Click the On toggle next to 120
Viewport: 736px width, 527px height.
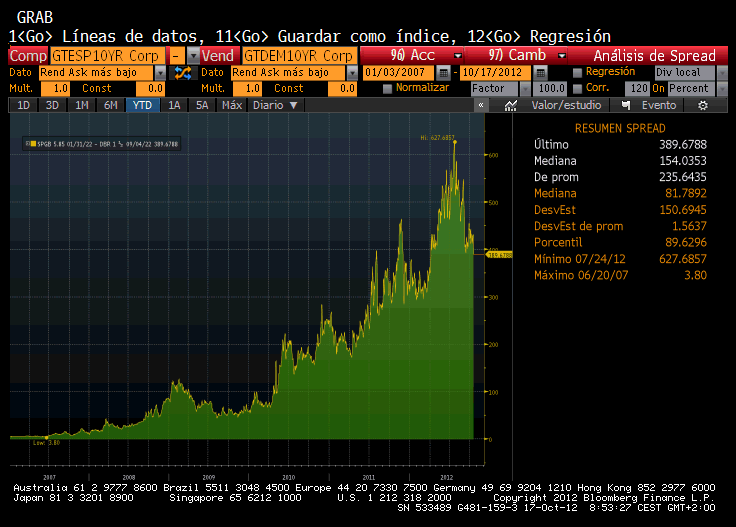point(659,89)
